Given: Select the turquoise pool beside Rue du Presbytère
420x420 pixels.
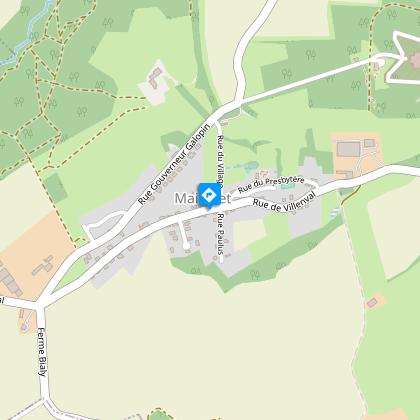Looking at the screenshot, I should (x=286, y=186).
